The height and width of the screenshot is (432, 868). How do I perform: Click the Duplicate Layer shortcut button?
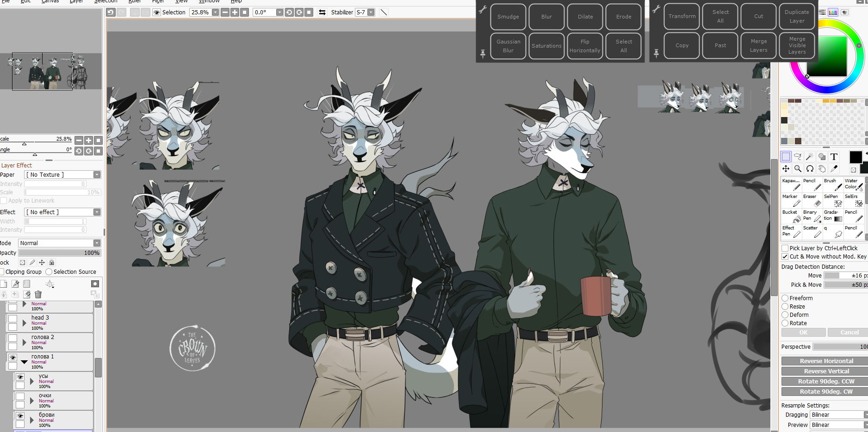click(x=797, y=16)
